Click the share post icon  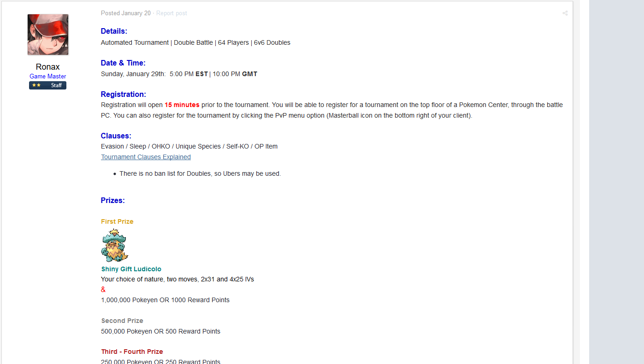tap(565, 13)
